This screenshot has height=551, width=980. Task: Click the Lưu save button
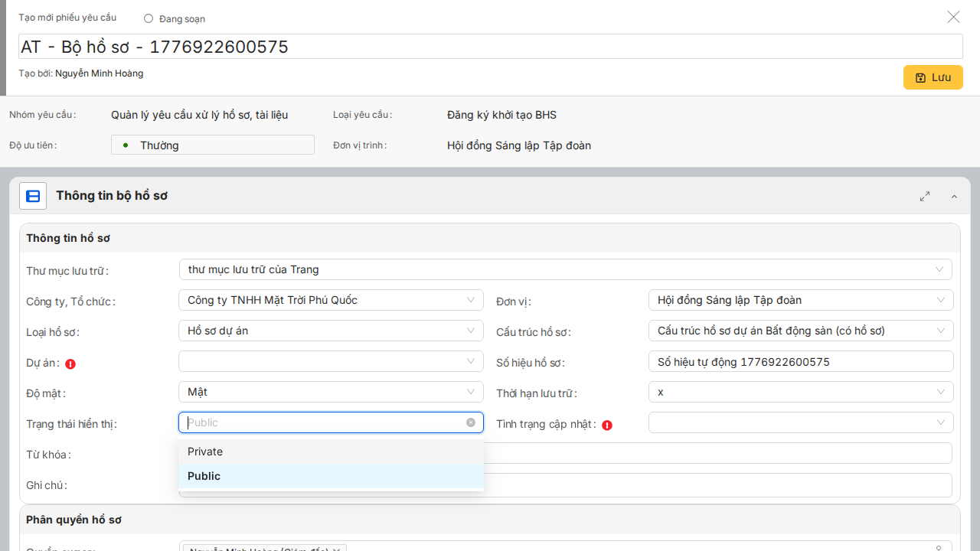click(x=933, y=77)
